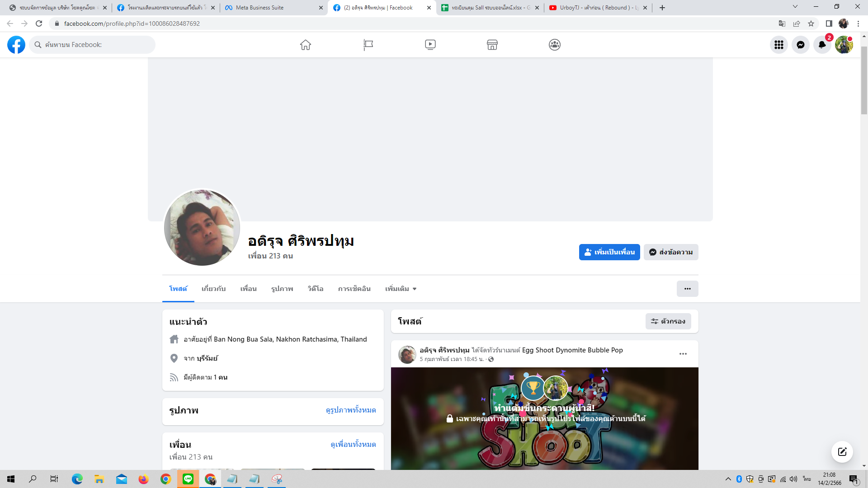
Task: Open ดูเพื่อนทั้งหมด link
Action: click(353, 445)
